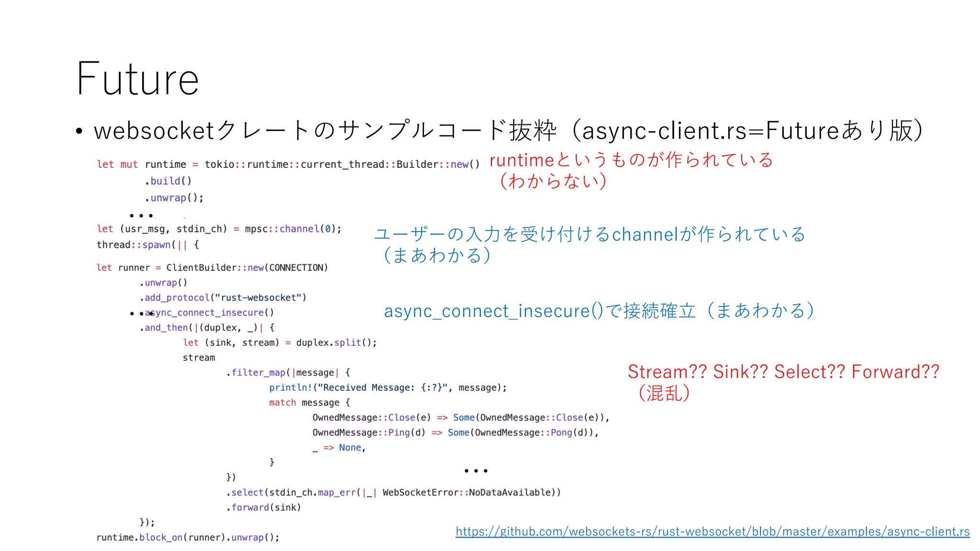This screenshot has width=980, height=551.
Task: Click the 'Future' slide title
Action: 137,79
